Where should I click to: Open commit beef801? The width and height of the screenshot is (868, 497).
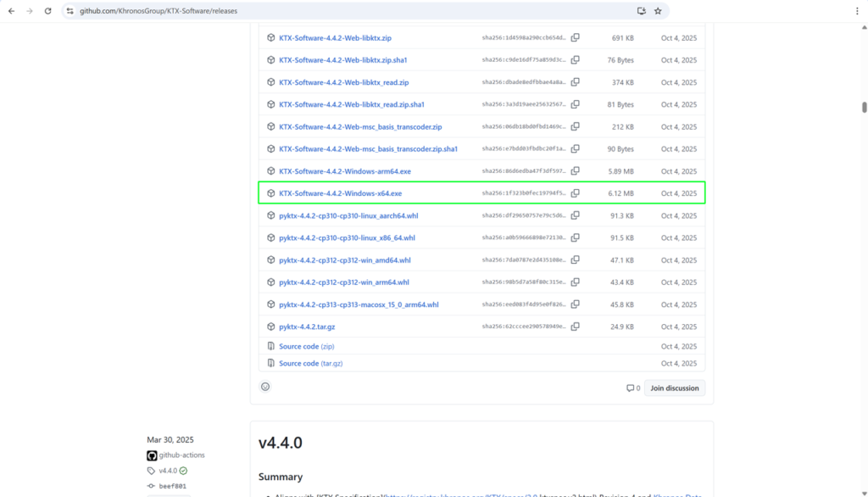click(x=172, y=486)
